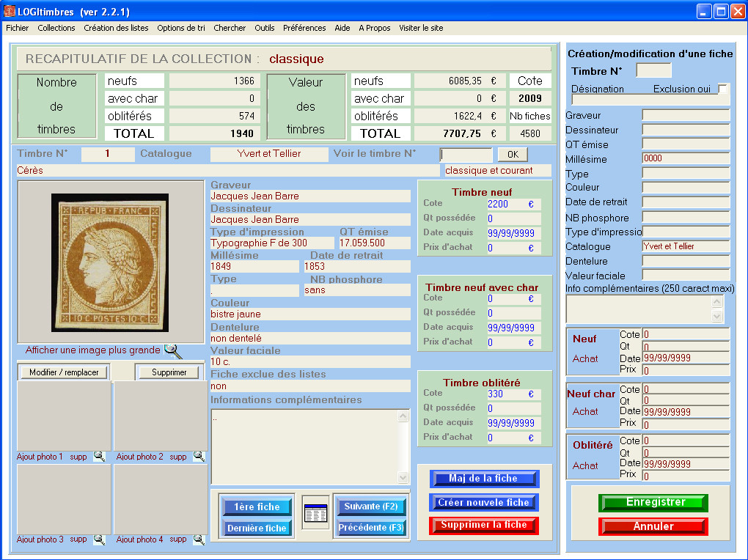The height and width of the screenshot is (560, 748).
Task: Click the magnifier icon for Ajout photo 1
Action: 99,457
